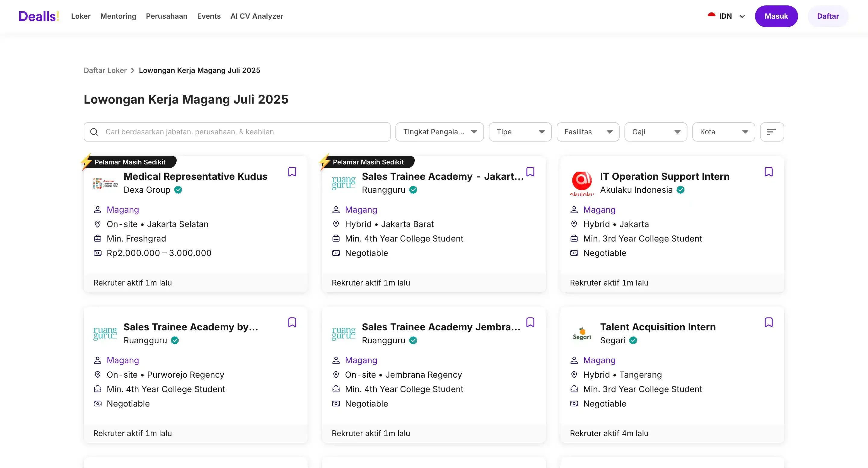The image size is (868, 468).
Task: Bookmark Sales Trainee Academy Jakarta job
Action: [x=530, y=172]
